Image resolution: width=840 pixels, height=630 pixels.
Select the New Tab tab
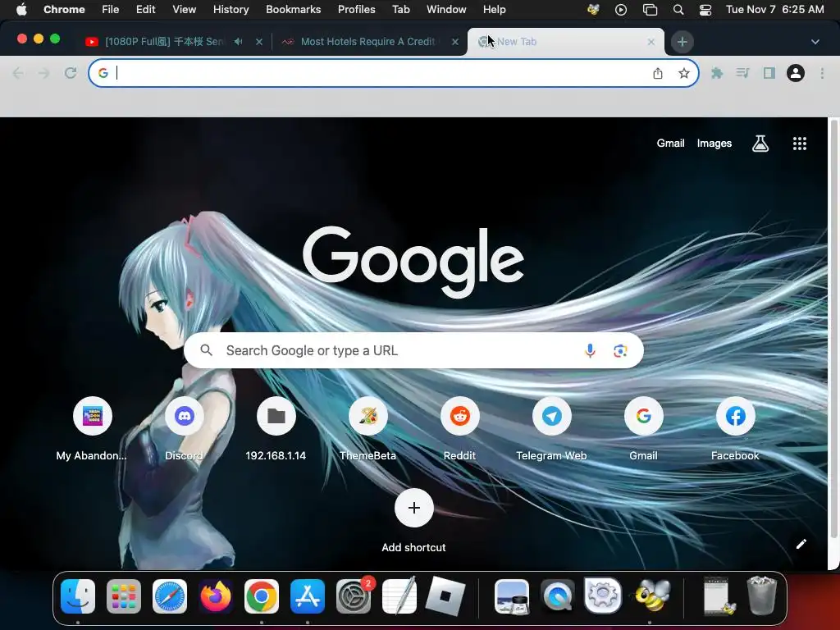tap(566, 41)
